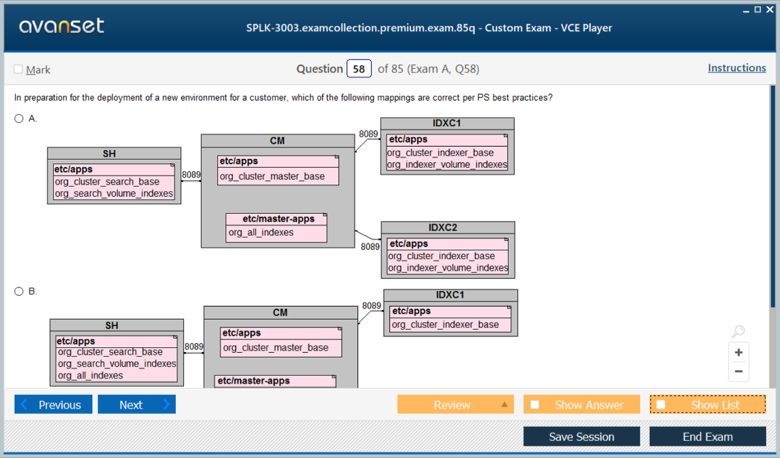Open the Instructions link
780x458 pixels.
pyautogui.click(x=737, y=68)
